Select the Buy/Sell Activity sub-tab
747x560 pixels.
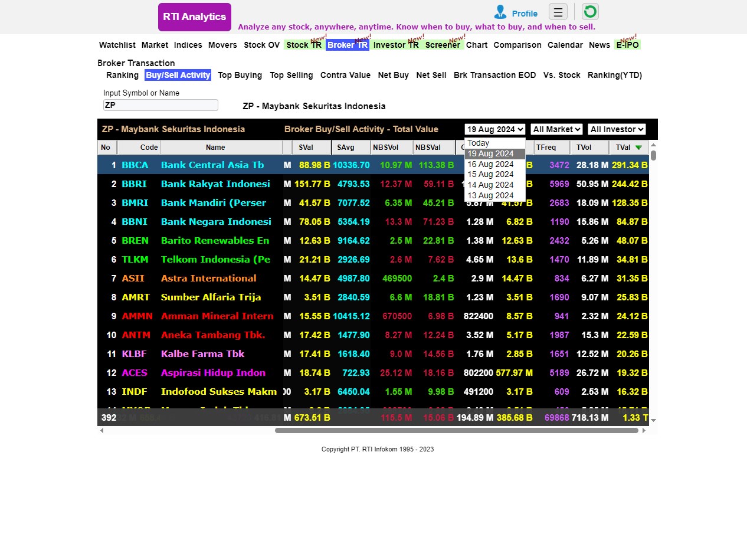(x=178, y=75)
